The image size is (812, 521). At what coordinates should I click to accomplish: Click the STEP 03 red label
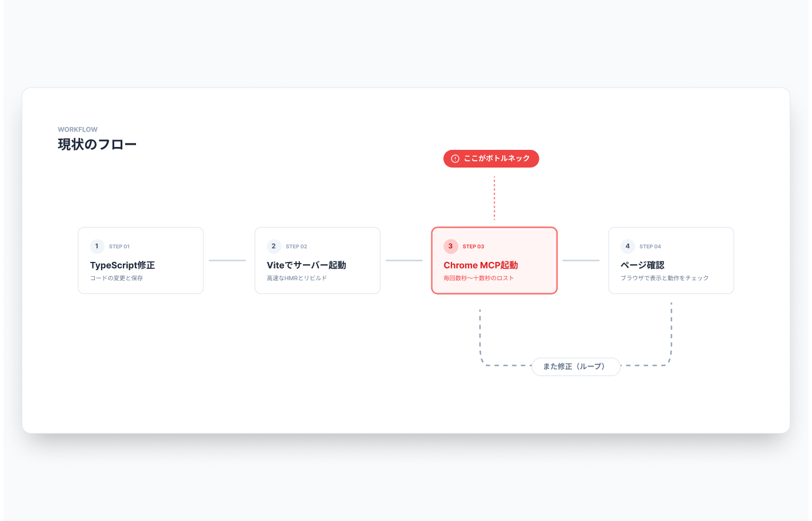473,246
